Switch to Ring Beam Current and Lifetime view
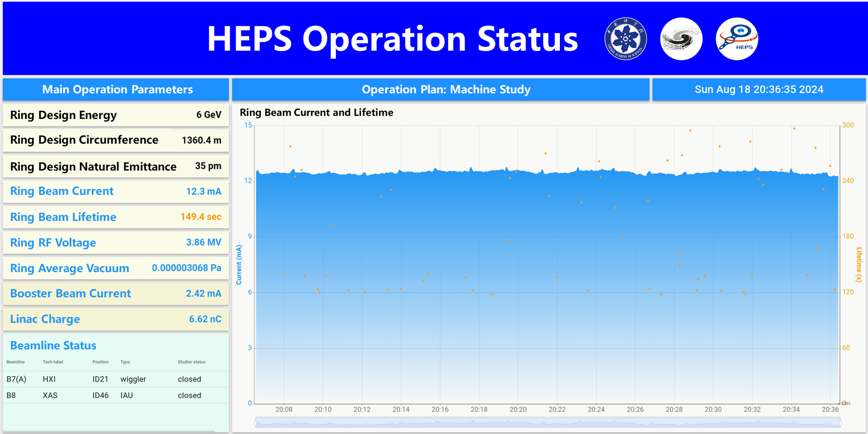Viewport: 868px width, 434px height. pyautogui.click(x=316, y=113)
